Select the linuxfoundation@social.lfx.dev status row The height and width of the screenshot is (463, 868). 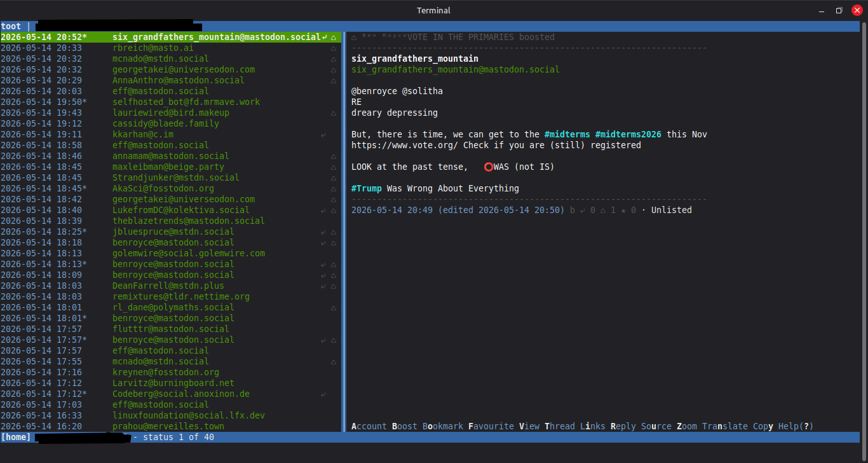(x=170, y=415)
